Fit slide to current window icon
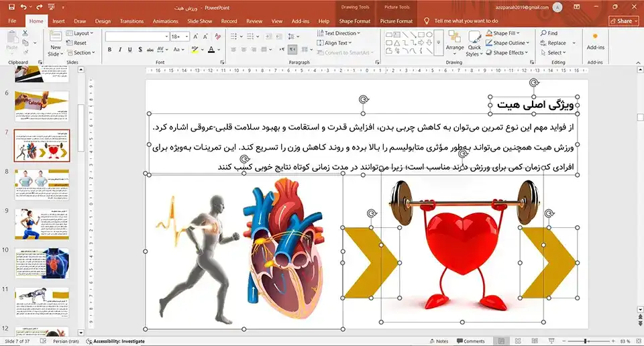This screenshot has height=346, width=644. click(x=638, y=341)
